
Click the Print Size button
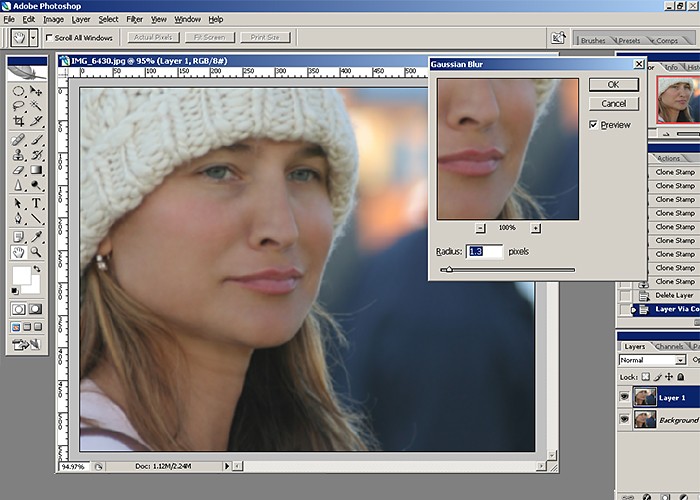(265, 38)
